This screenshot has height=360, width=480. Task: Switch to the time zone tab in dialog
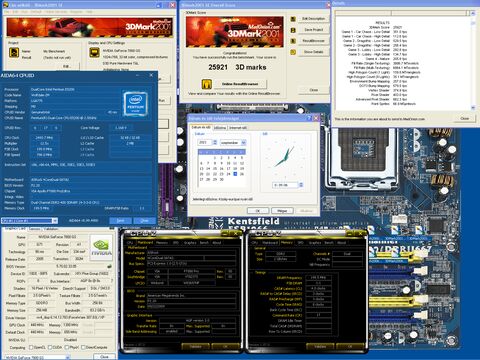pyautogui.click(x=220, y=128)
